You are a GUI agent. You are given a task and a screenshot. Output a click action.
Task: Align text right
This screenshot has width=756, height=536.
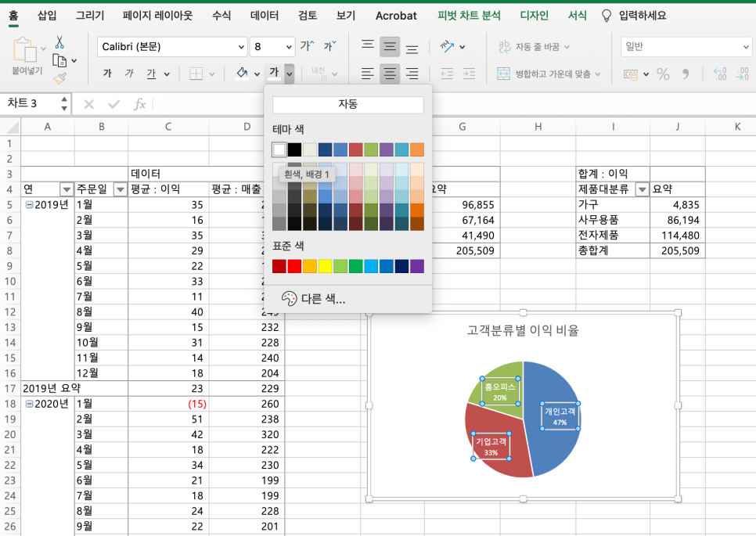412,74
